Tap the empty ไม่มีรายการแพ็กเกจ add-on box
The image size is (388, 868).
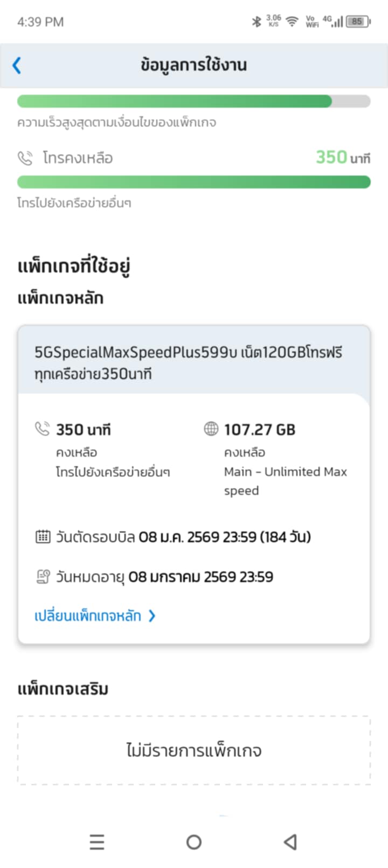(194, 750)
